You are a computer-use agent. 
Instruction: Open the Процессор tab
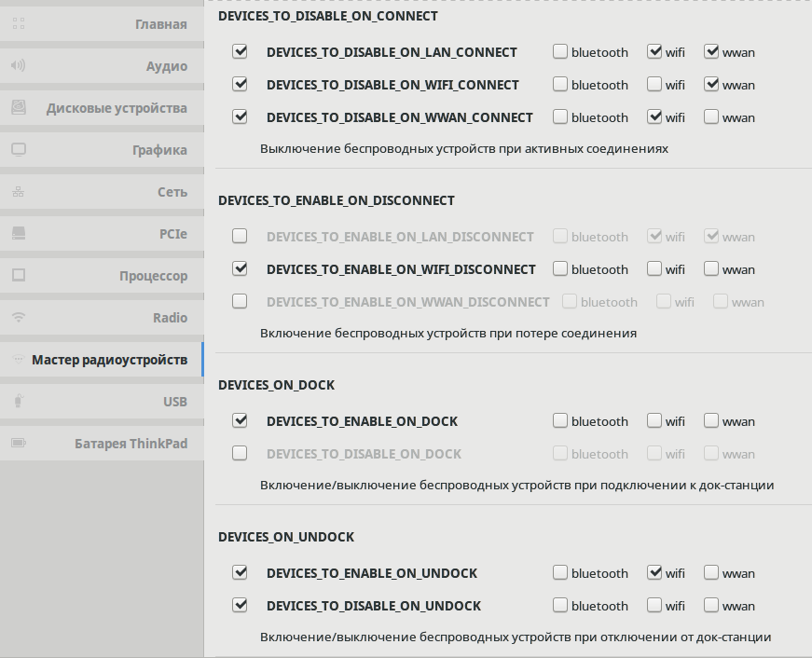(102, 276)
